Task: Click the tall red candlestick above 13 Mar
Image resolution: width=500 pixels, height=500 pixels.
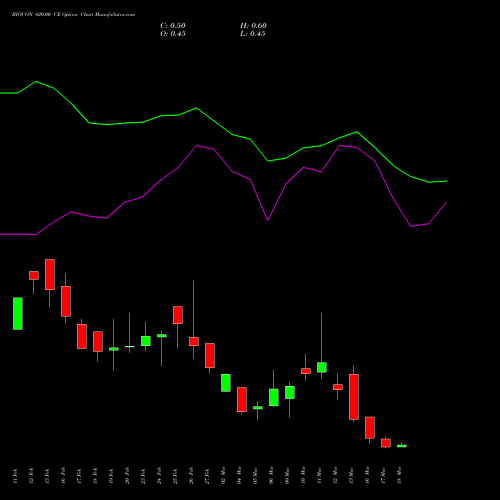Action: coord(354,397)
